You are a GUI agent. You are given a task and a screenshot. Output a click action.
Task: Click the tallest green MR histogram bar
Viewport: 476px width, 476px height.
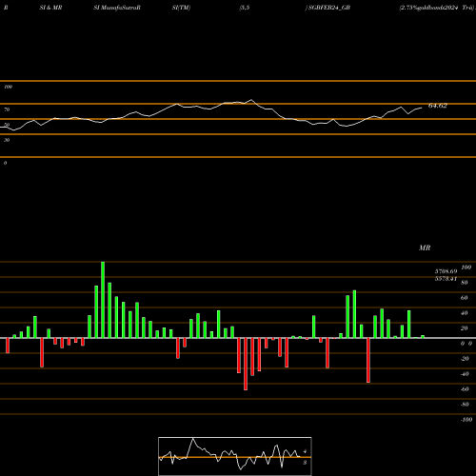click(x=103, y=300)
